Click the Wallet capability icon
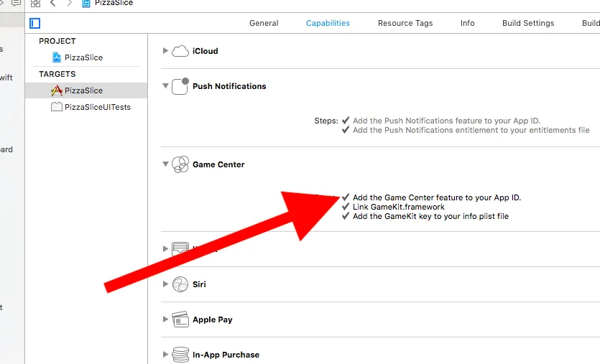 point(180,249)
